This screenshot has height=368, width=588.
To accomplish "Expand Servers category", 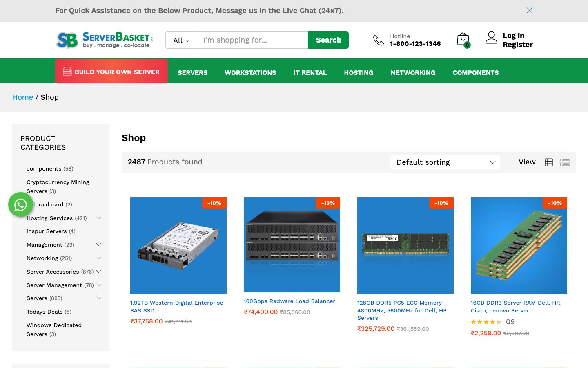I will point(98,298).
